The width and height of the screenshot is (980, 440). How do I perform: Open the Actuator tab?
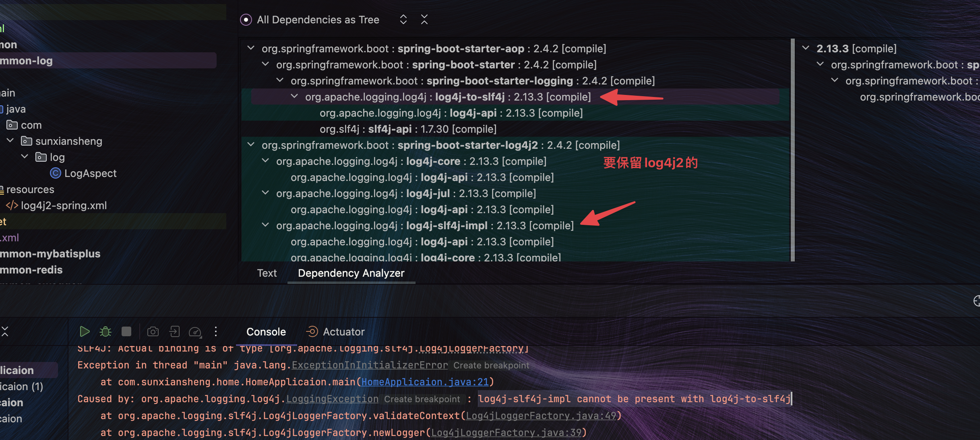pos(343,332)
